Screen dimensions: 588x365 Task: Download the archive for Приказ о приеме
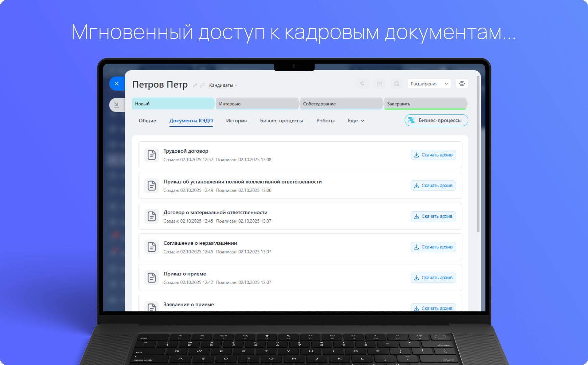(433, 278)
